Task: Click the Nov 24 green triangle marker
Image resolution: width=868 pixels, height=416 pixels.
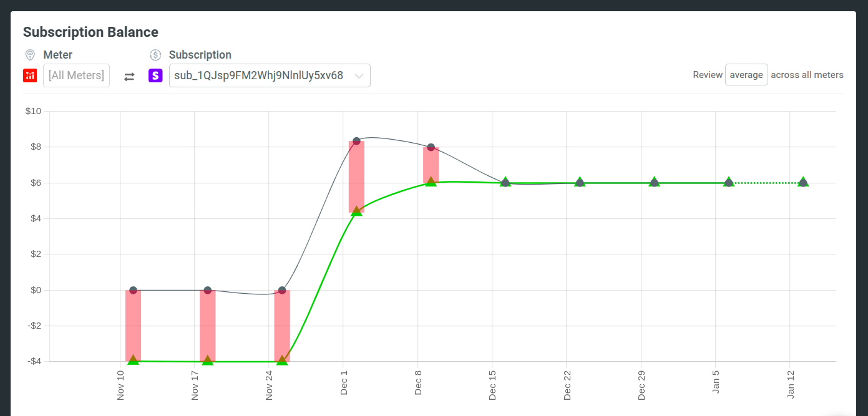Action: click(281, 360)
